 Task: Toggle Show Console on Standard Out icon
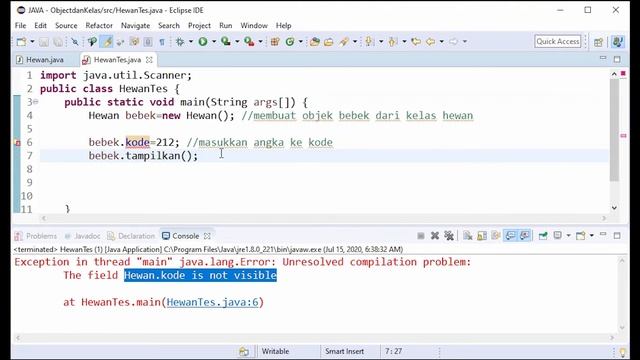[510, 236]
